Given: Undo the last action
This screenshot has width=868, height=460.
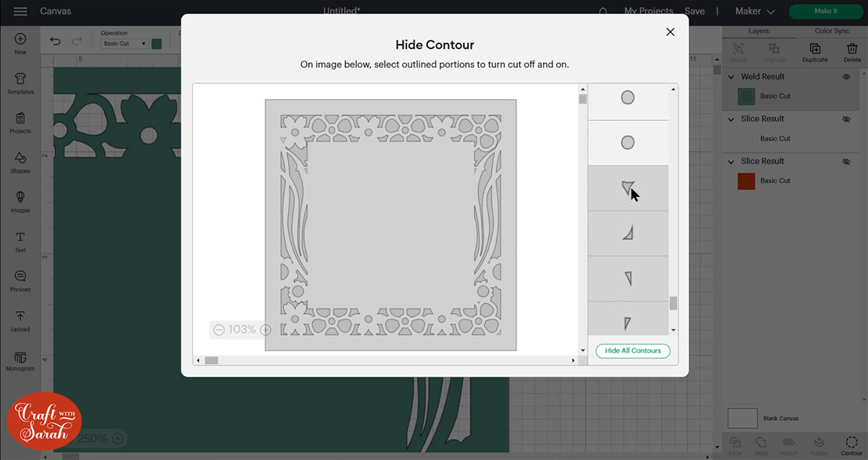Looking at the screenshot, I should click(56, 41).
